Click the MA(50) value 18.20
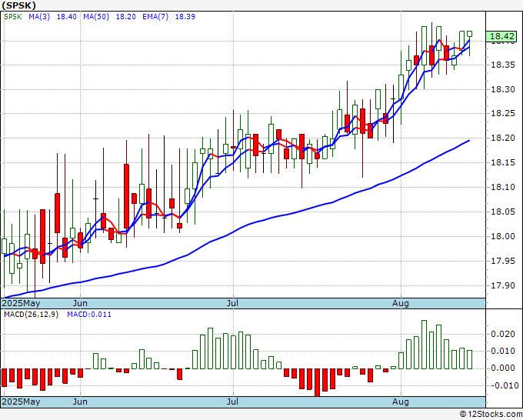This screenshot has height=420, width=523. click(125, 17)
